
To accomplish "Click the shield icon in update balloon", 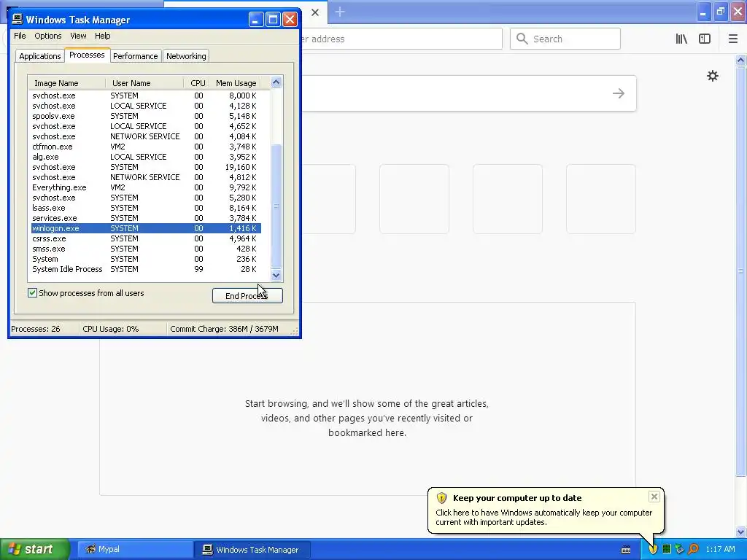I will pyautogui.click(x=441, y=498).
